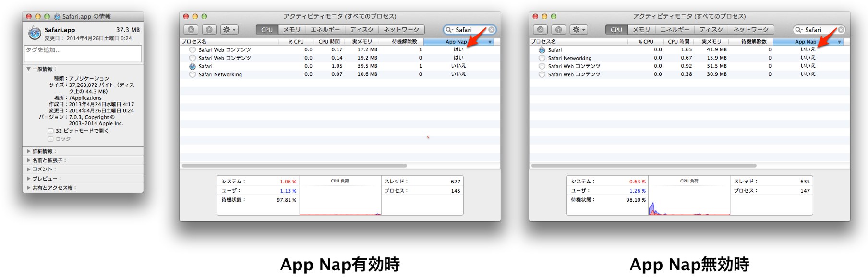
Task: Switch to the エネルギー tab in the right Activity Monitor
Action: [675, 30]
